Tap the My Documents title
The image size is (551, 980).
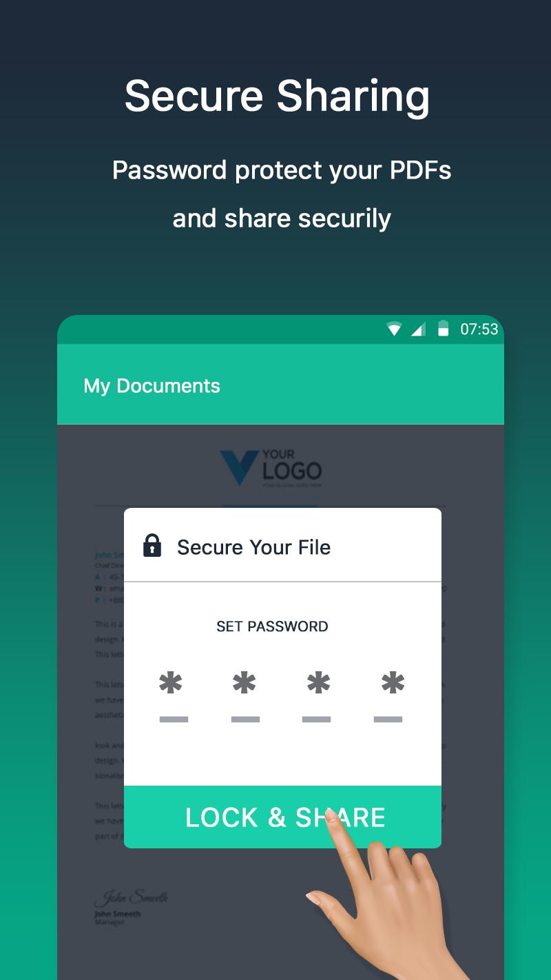click(152, 386)
